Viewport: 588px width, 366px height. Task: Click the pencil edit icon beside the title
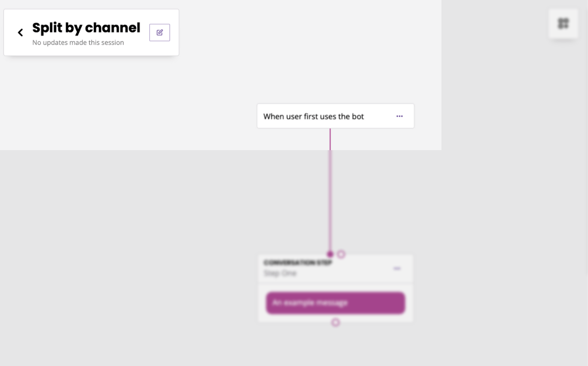click(159, 33)
